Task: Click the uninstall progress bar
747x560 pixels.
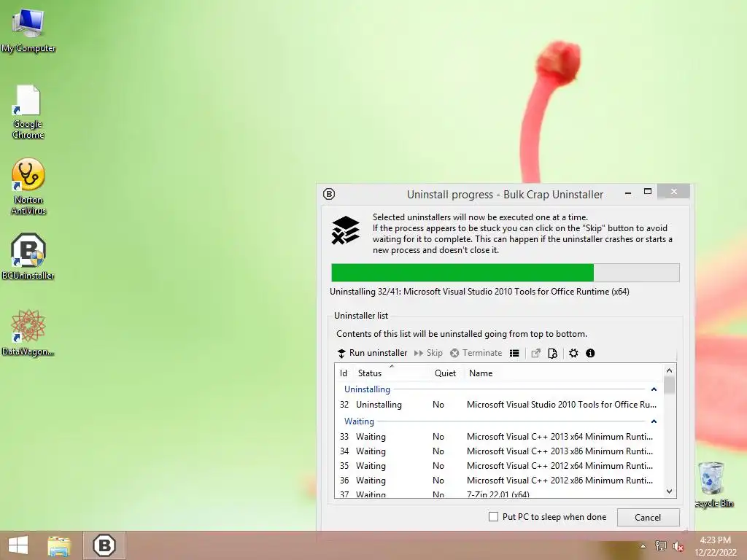Action: tap(505, 273)
